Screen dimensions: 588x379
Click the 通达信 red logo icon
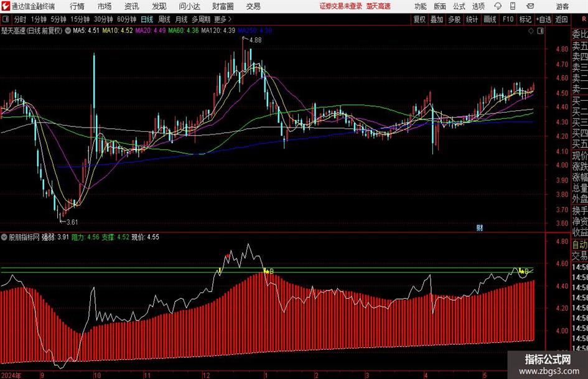[x=6, y=6]
